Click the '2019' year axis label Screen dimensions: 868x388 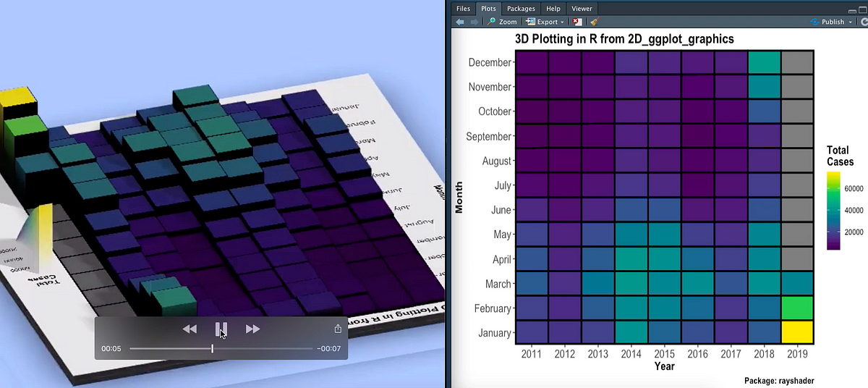point(798,354)
